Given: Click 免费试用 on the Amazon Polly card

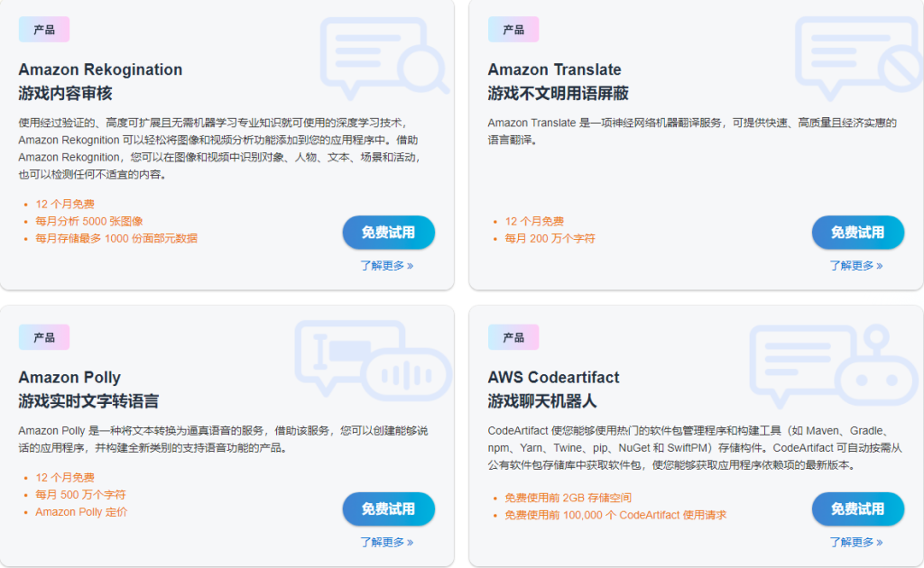Looking at the screenshot, I should 389,508.
